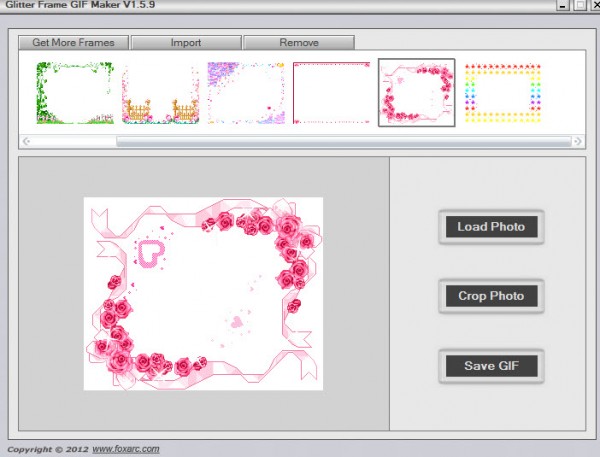Click the Remove frame button
Screen dimensions: 600x457
coord(299,42)
